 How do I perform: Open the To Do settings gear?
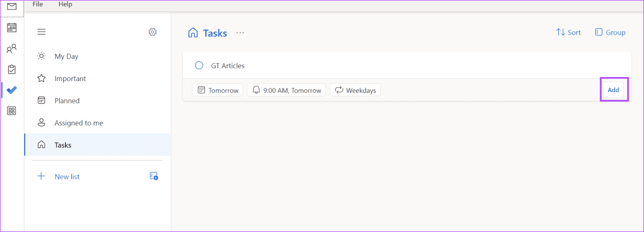point(153,32)
